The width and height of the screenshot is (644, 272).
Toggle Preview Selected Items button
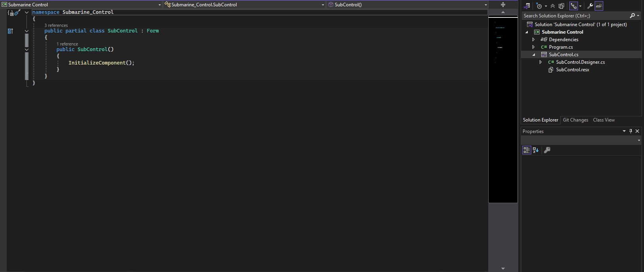[x=599, y=6]
